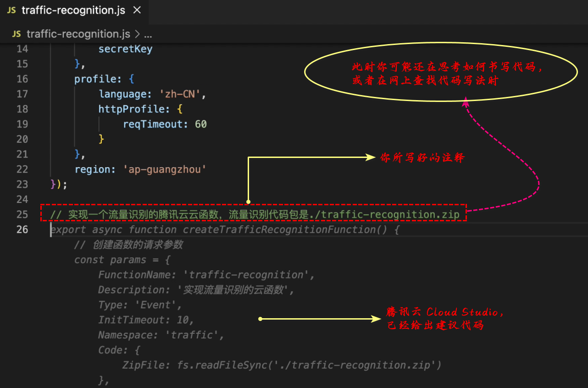Click the closing }); on line 23
This screenshot has height=388, width=588.
pos(59,185)
